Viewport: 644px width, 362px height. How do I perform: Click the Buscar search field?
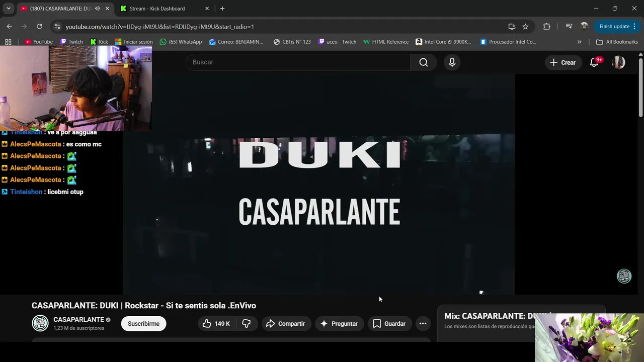point(298,62)
